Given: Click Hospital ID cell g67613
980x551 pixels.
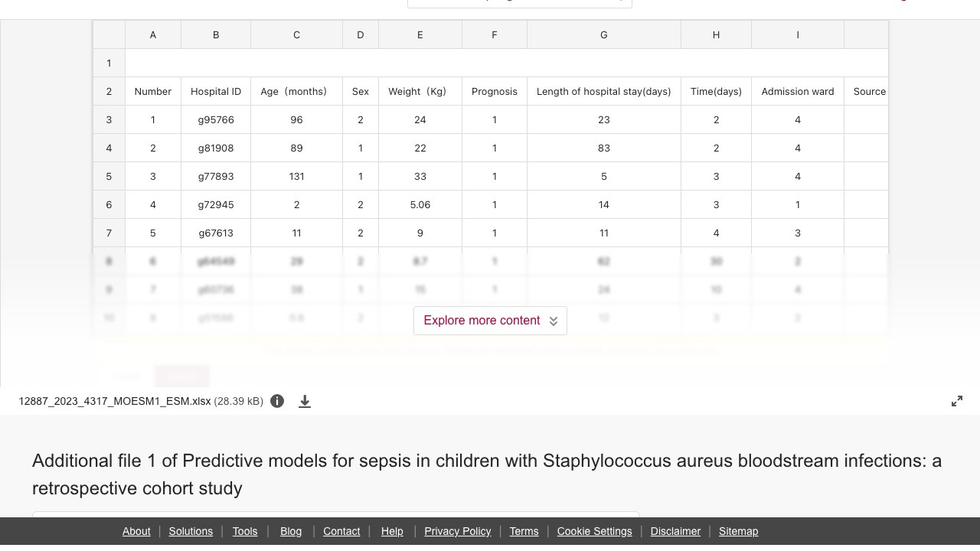Looking at the screenshot, I should tap(216, 233).
